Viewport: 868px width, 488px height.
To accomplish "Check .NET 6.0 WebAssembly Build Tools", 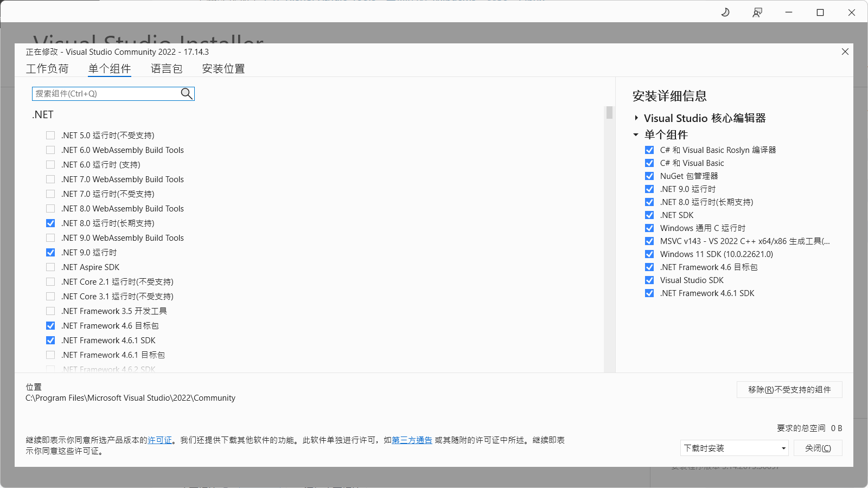I will (50, 150).
